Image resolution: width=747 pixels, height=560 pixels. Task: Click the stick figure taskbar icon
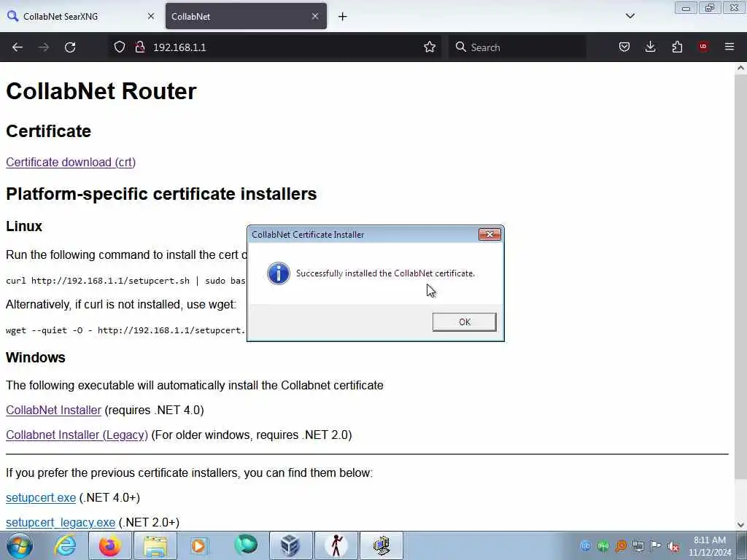[336, 545]
